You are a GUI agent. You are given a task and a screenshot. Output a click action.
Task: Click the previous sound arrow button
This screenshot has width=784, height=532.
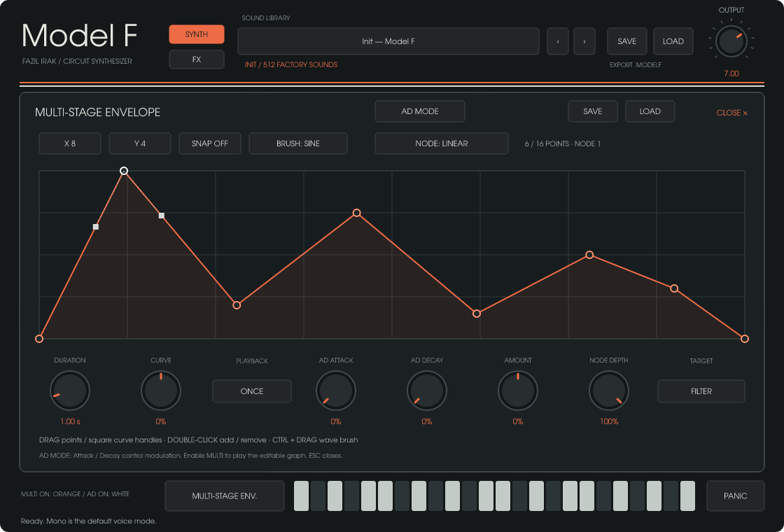(x=558, y=41)
